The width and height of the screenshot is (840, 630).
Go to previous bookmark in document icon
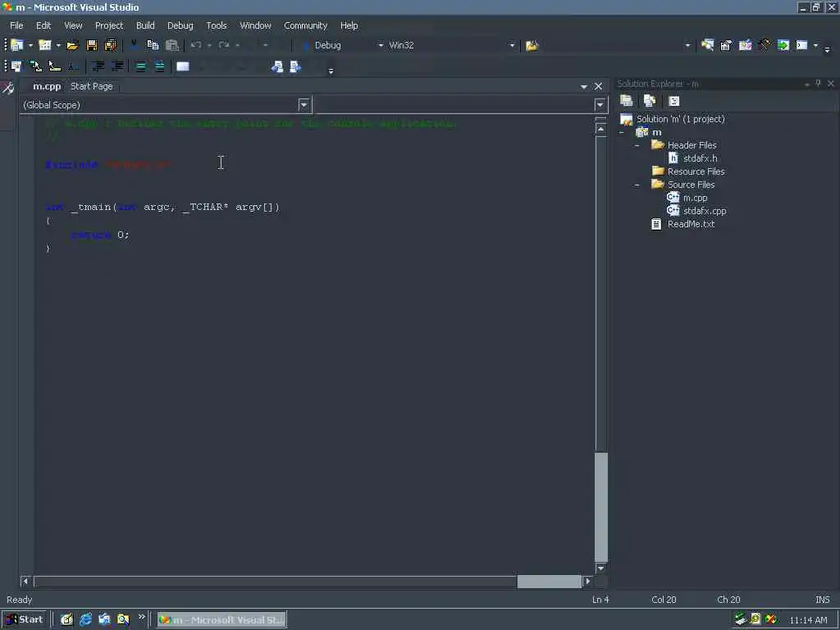(277, 66)
